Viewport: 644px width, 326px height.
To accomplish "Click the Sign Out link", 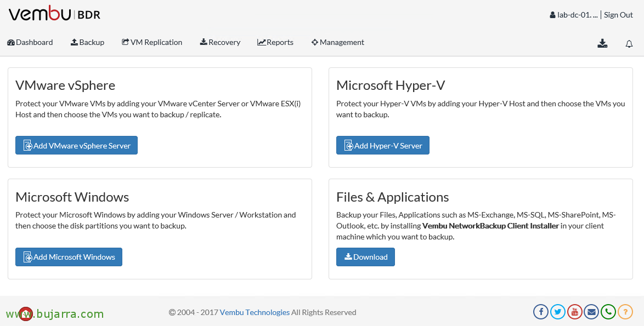I will tap(618, 15).
